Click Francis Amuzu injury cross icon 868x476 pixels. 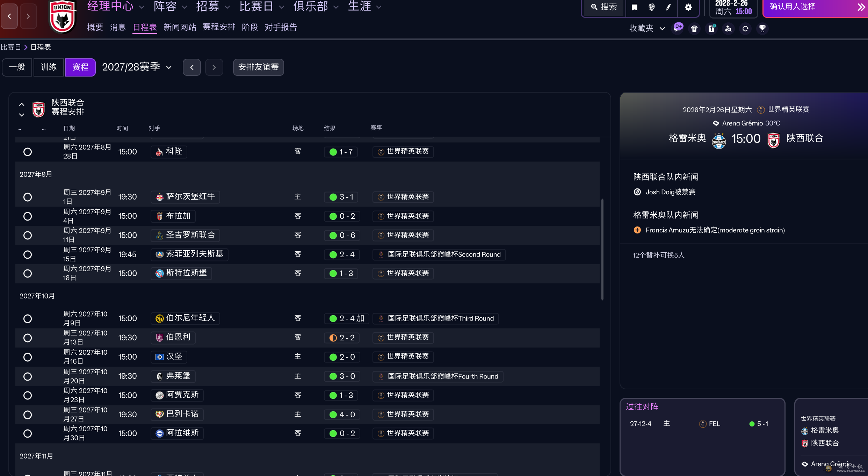pyautogui.click(x=637, y=230)
